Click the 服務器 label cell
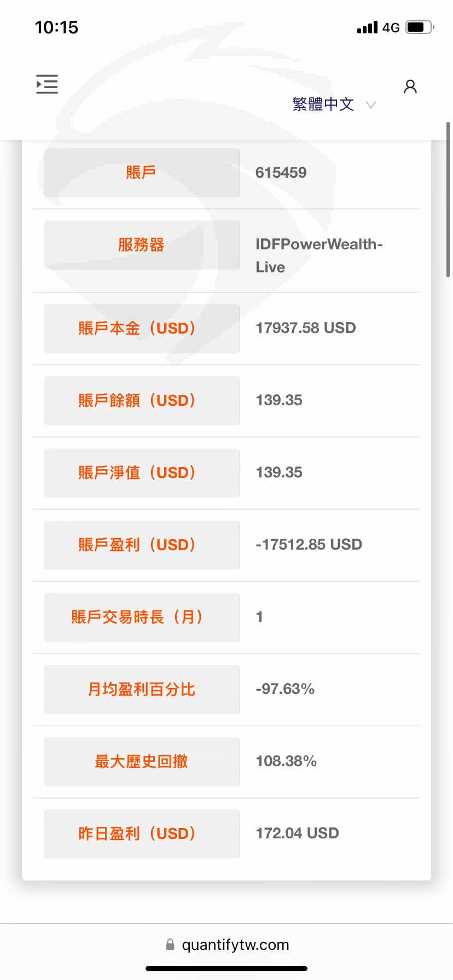The image size is (453, 980). 142,245
